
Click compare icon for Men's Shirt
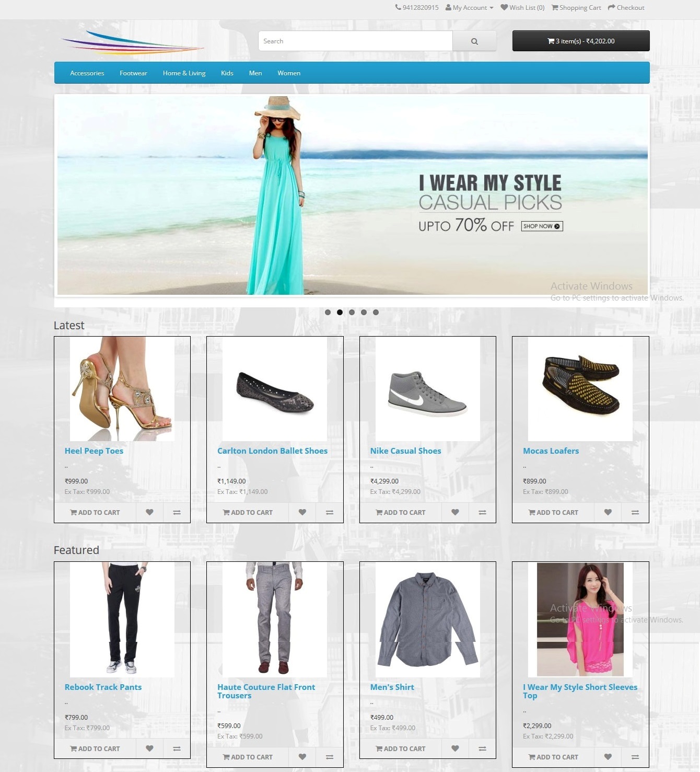tap(482, 748)
